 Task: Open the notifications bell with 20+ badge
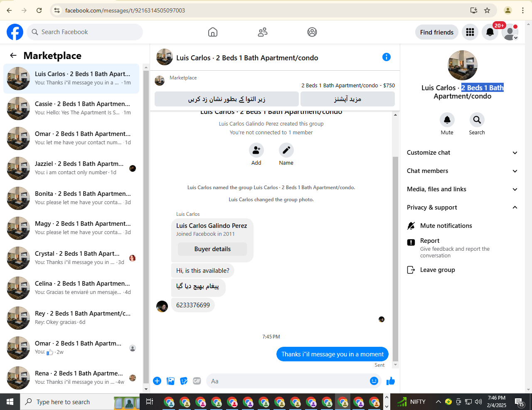[x=490, y=32]
